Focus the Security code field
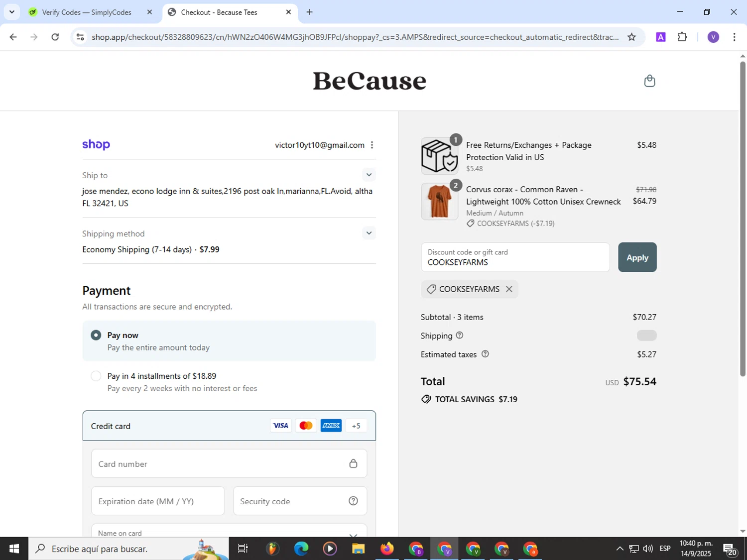This screenshot has width=747, height=560. coord(300,501)
